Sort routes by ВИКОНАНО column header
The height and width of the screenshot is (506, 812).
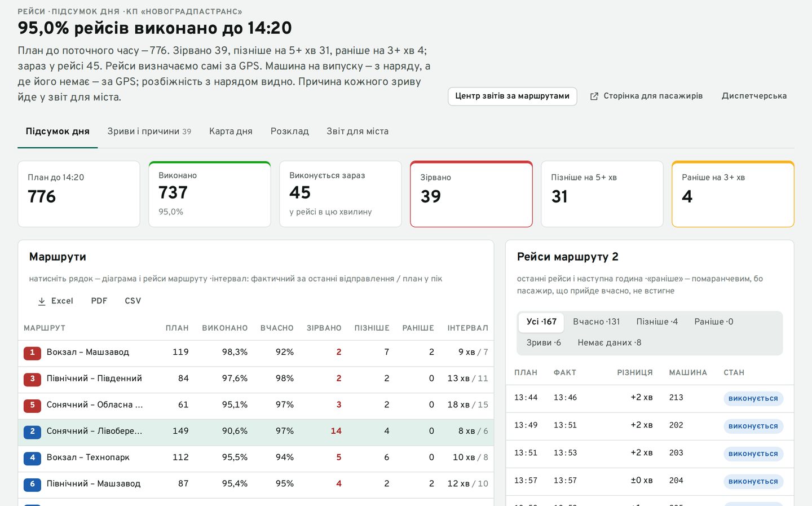coord(225,328)
